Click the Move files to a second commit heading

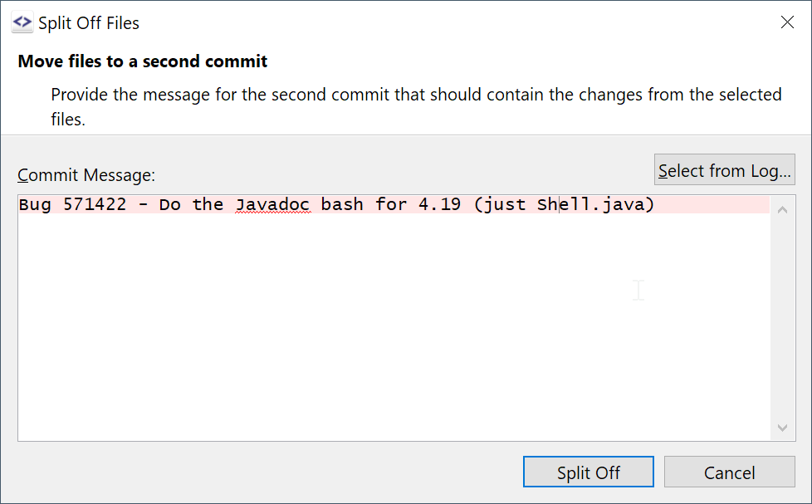[143, 61]
